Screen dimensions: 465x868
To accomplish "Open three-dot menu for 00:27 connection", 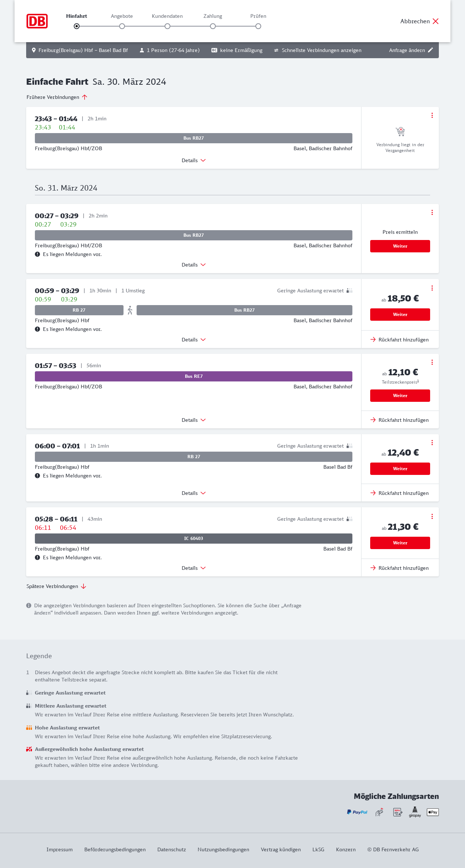I will 432,212.
